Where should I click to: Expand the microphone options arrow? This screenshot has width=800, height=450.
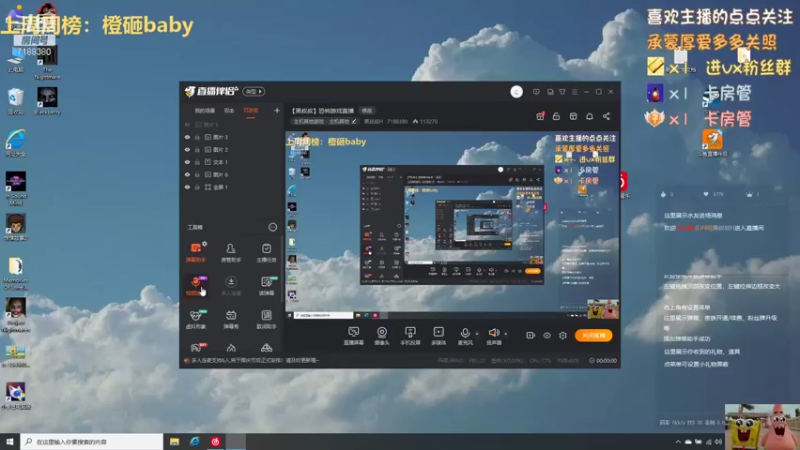pyautogui.click(x=477, y=334)
